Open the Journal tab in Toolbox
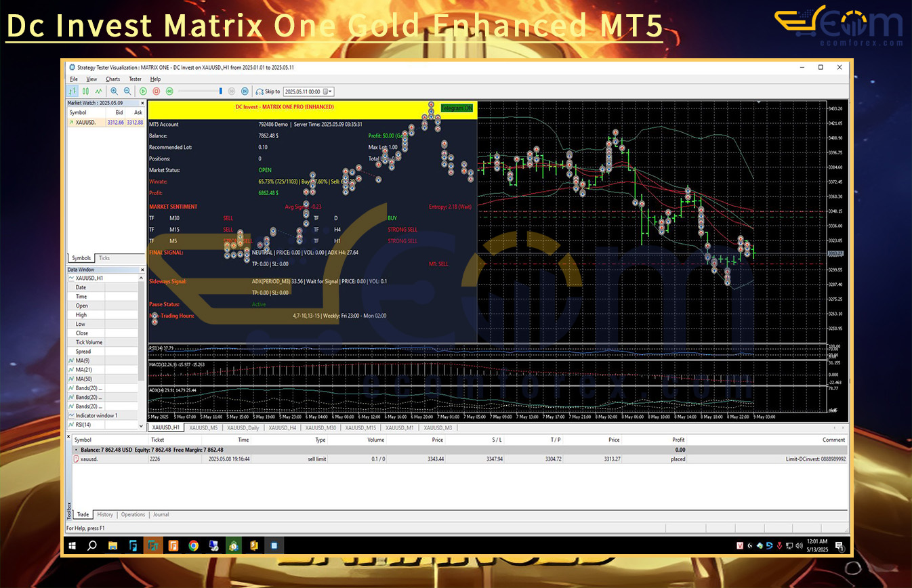Screen dimensions: 912x588 tap(161, 515)
